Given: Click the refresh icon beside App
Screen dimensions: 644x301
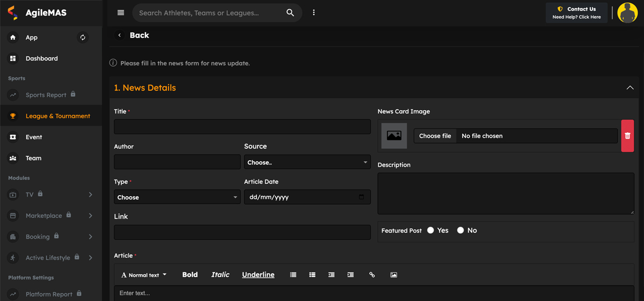Looking at the screenshot, I should point(83,38).
